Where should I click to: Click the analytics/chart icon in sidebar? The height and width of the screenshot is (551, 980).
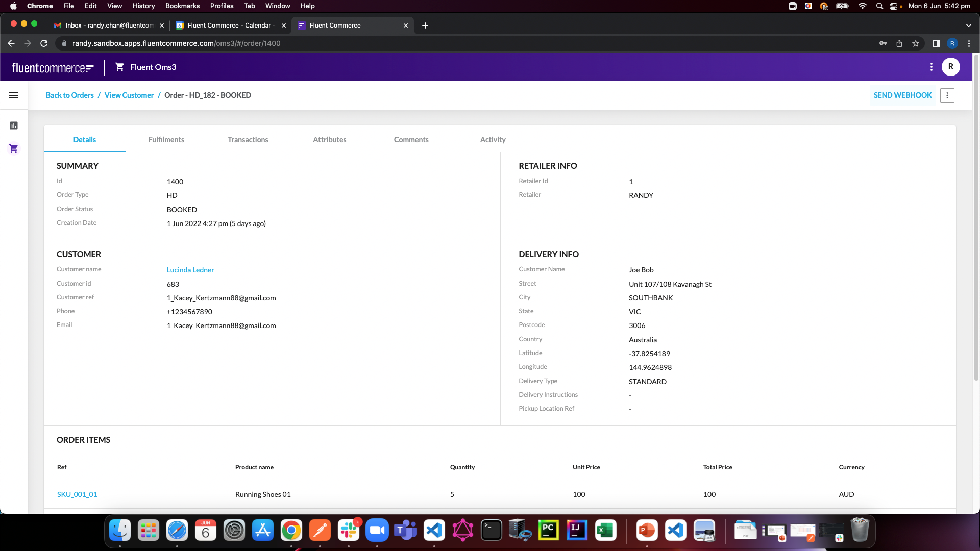[13, 125]
